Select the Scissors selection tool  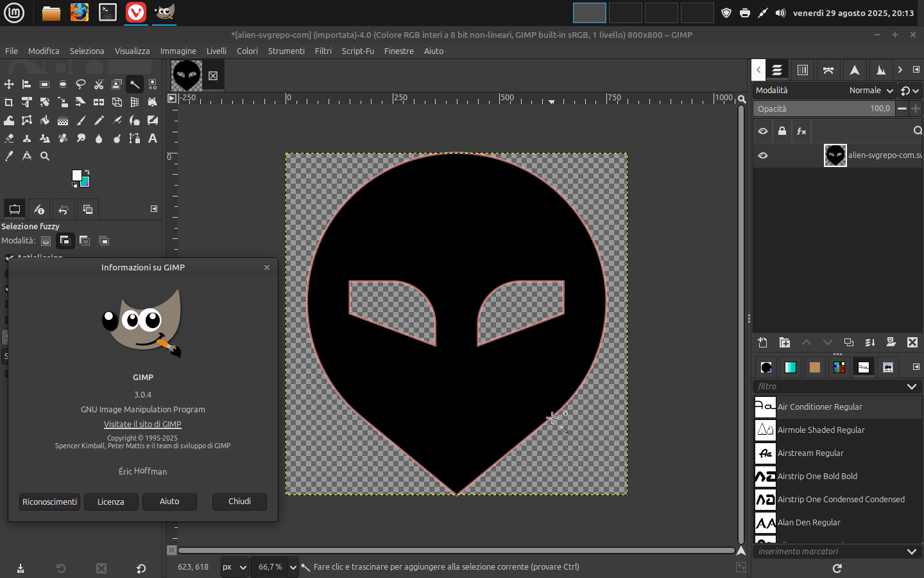pyautogui.click(x=99, y=84)
